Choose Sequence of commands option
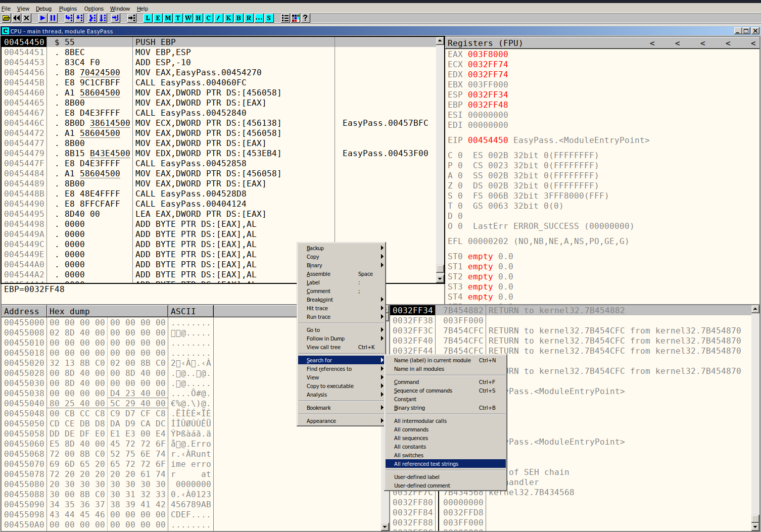The width and height of the screenshot is (761, 532). coord(446,391)
